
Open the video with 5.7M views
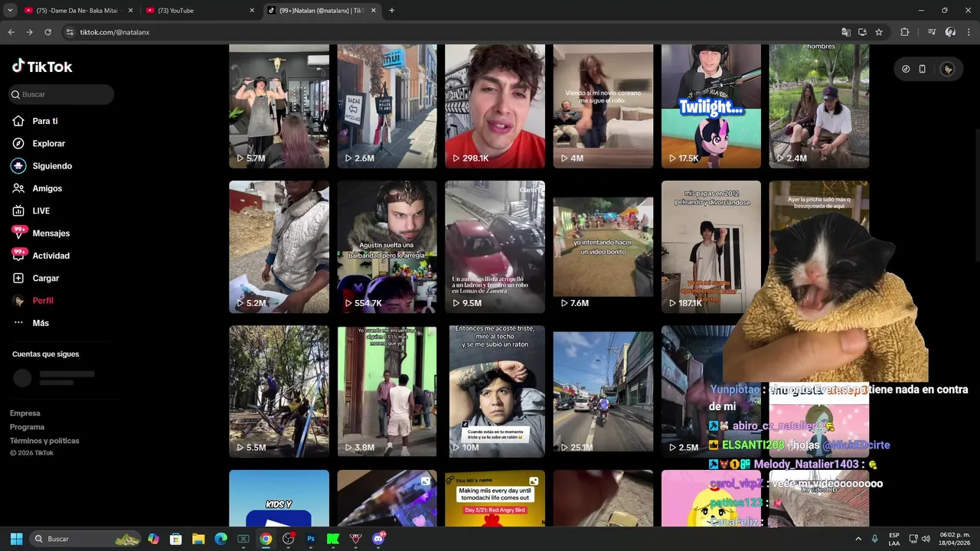coord(279,106)
